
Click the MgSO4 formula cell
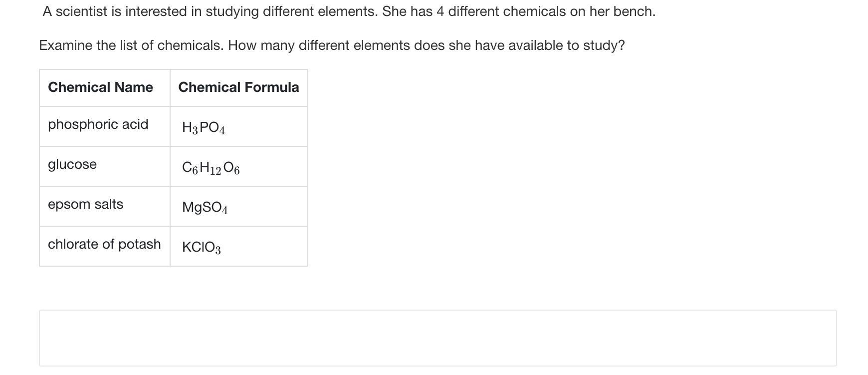(x=205, y=207)
